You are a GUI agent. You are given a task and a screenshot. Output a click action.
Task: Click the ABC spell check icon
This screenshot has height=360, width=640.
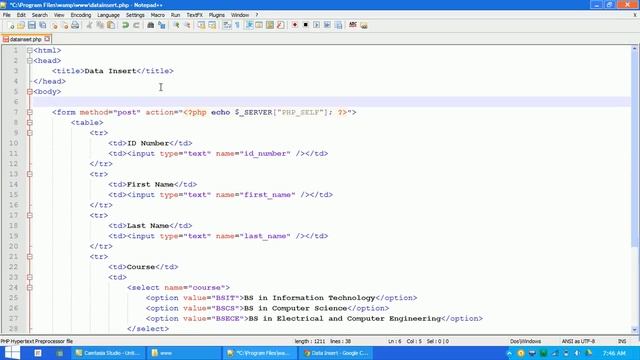(353, 25)
